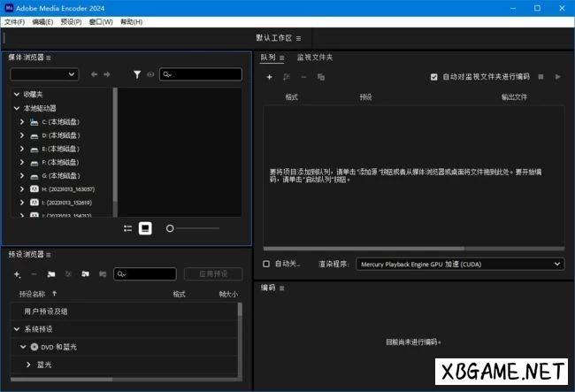Enable the 自动关 checkbox below the queue

coord(267,264)
